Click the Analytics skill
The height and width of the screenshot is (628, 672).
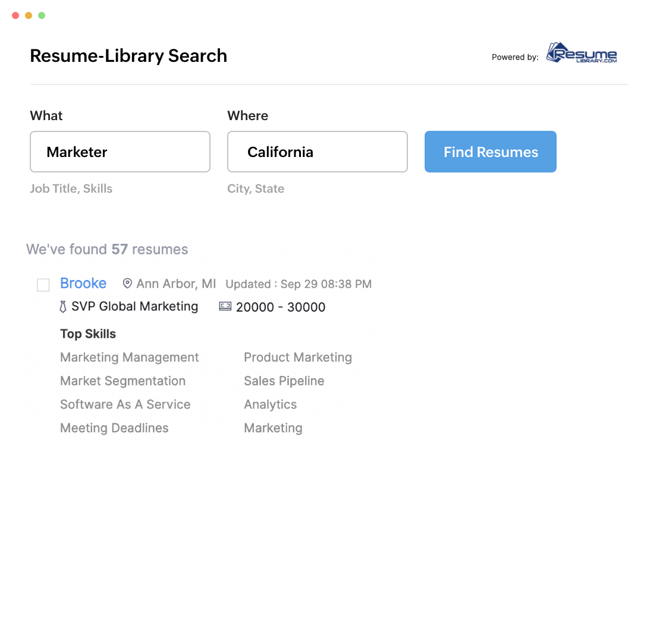click(271, 404)
